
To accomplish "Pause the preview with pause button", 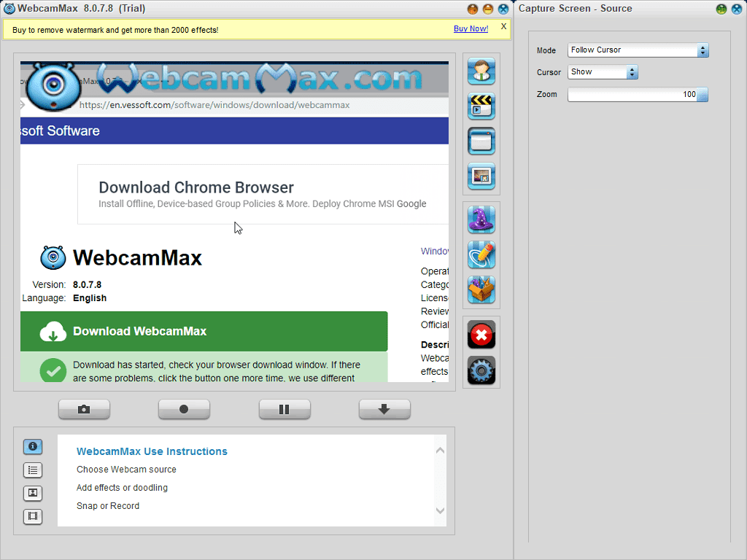I will point(285,409).
